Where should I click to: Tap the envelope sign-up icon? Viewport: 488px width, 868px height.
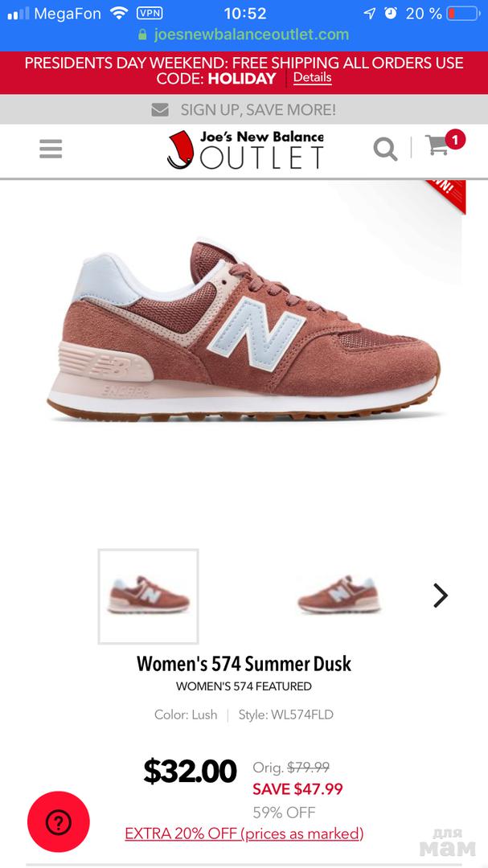click(160, 109)
